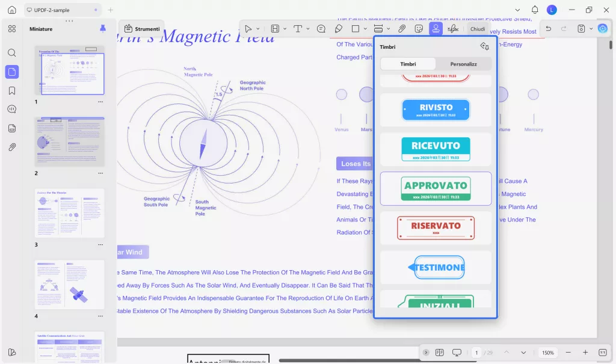The height and width of the screenshot is (364, 616).
Task: Open bookmarks panel in left sidebar
Action: coord(12,91)
